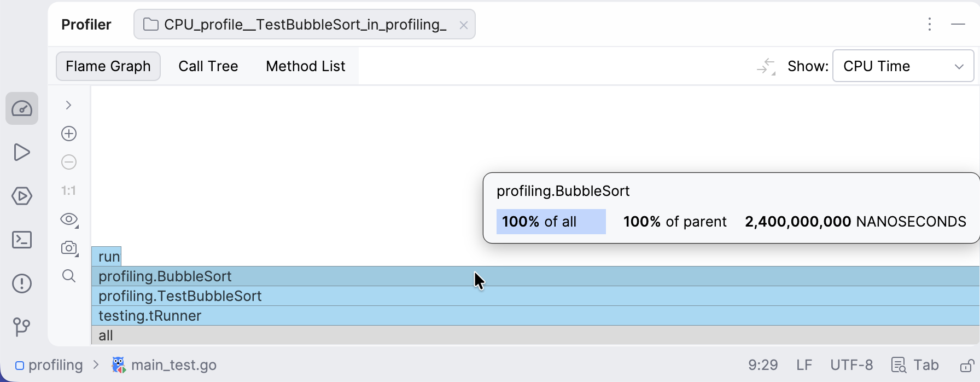Switch to the Call Tree tab
980x382 pixels.
pos(208,66)
